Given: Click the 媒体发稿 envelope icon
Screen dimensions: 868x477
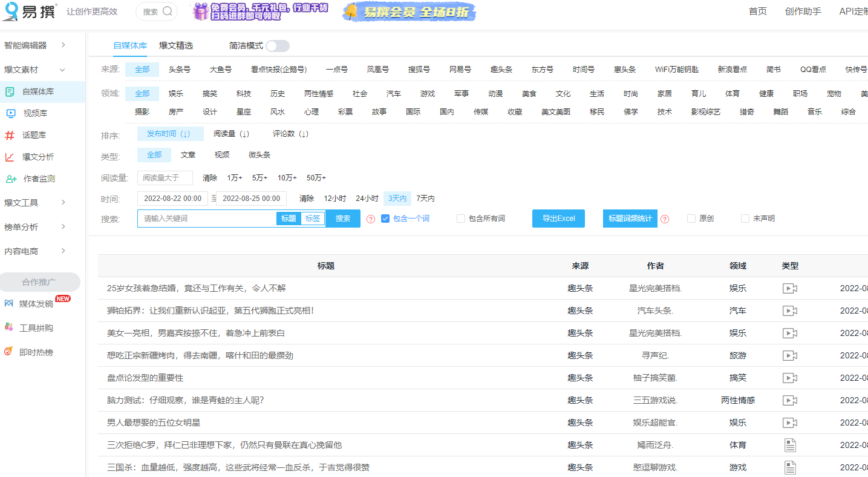Looking at the screenshot, I should tap(8, 303).
